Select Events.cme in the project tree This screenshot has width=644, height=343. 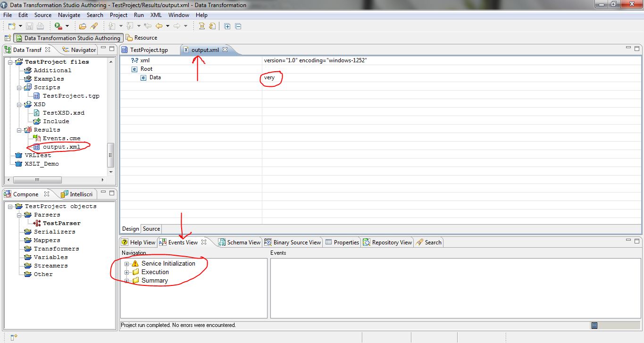61,138
